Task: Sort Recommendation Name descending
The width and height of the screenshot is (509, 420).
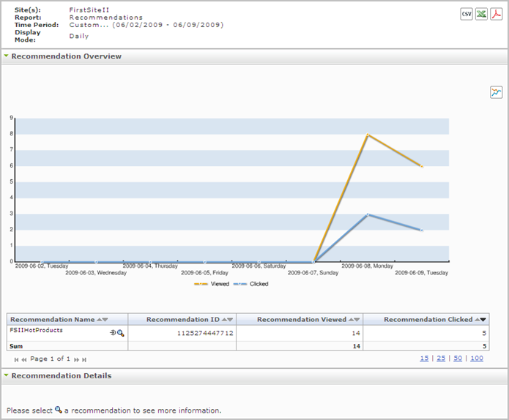Action: click(x=105, y=320)
